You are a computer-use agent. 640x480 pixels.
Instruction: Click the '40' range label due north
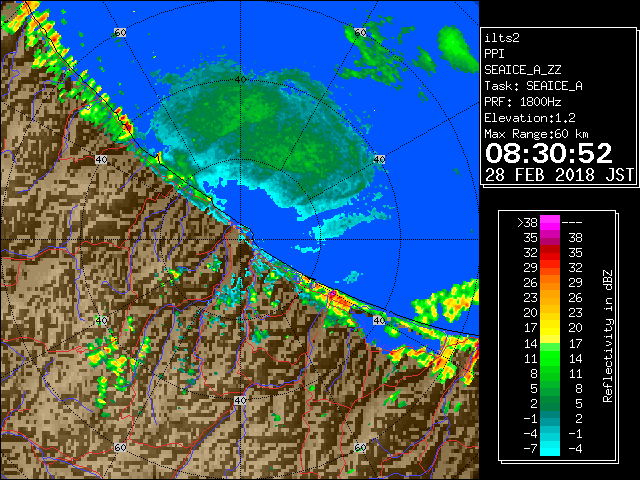[240, 80]
